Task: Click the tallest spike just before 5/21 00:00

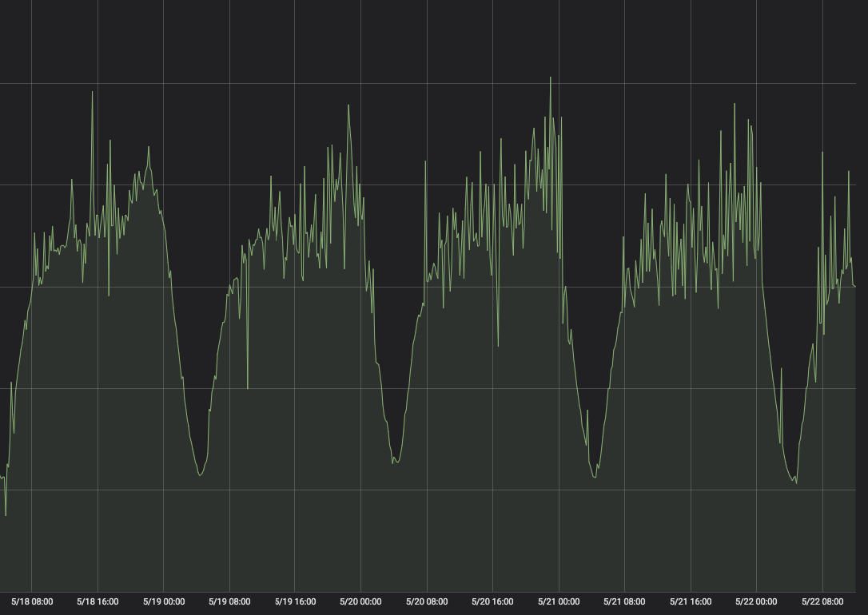Action: [551, 78]
